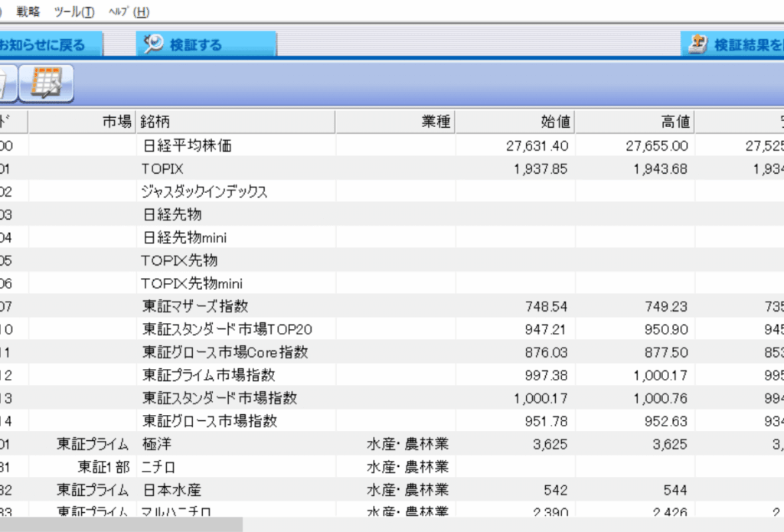
Task: Click the magnifier icon on 検証する tab
Action: point(154,44)
